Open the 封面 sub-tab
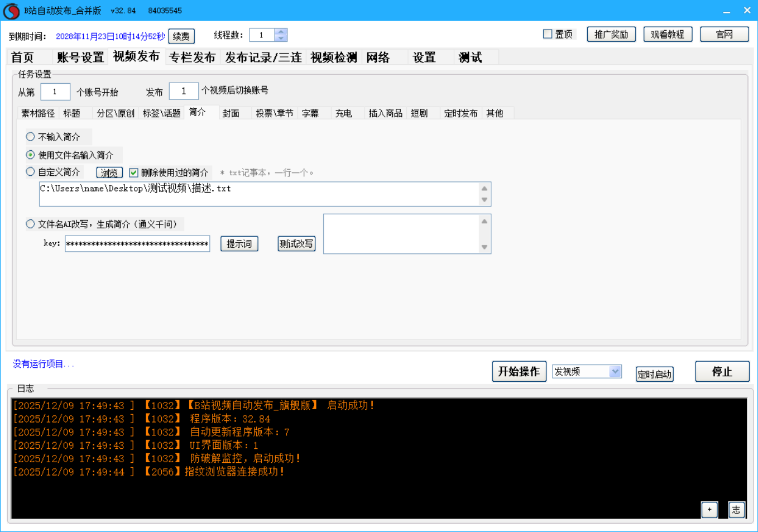 click(231, 113)
